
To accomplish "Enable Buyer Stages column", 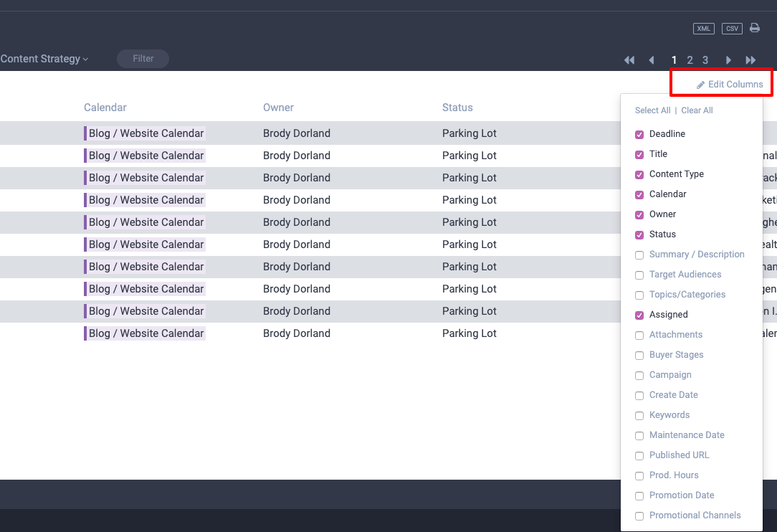I will (x=639, y=356).
